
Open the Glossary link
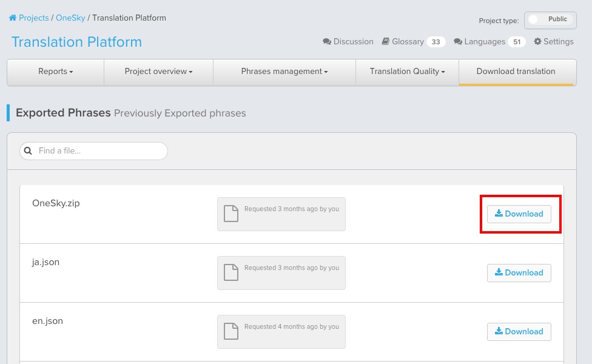[x=403, y=41]
